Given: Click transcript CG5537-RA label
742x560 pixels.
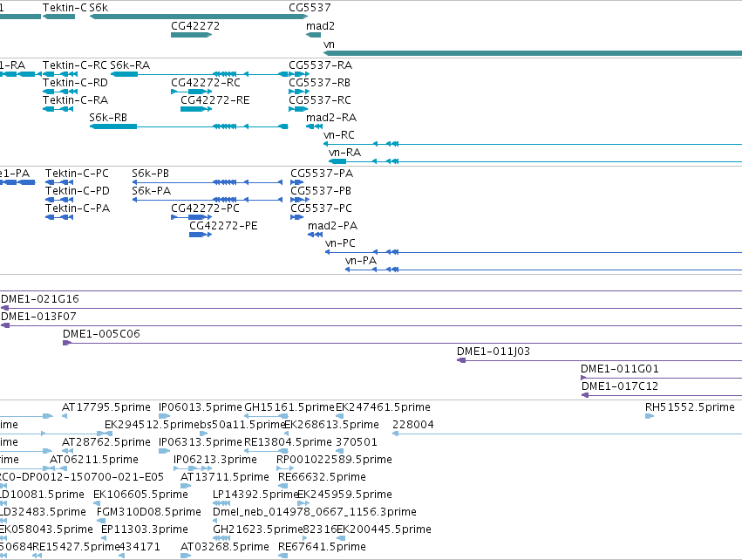Looking at the screenshot, I should tap(321, 65).
